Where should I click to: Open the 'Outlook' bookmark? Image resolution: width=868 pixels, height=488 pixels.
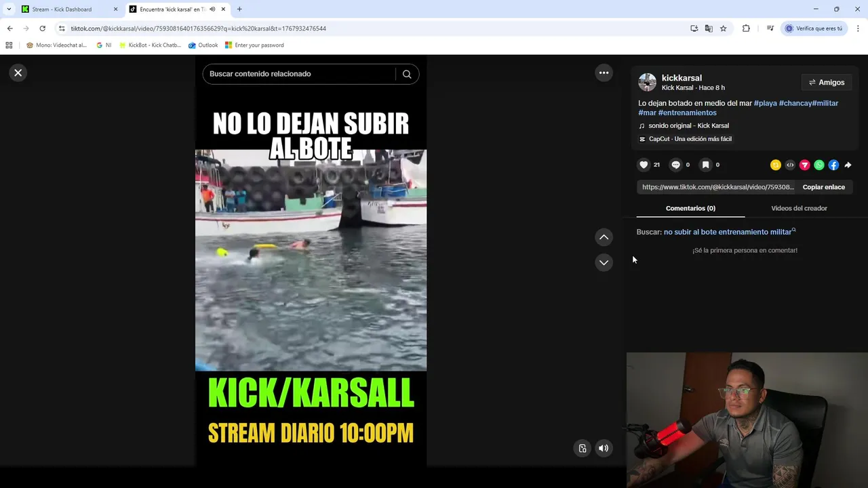(203, 45)
